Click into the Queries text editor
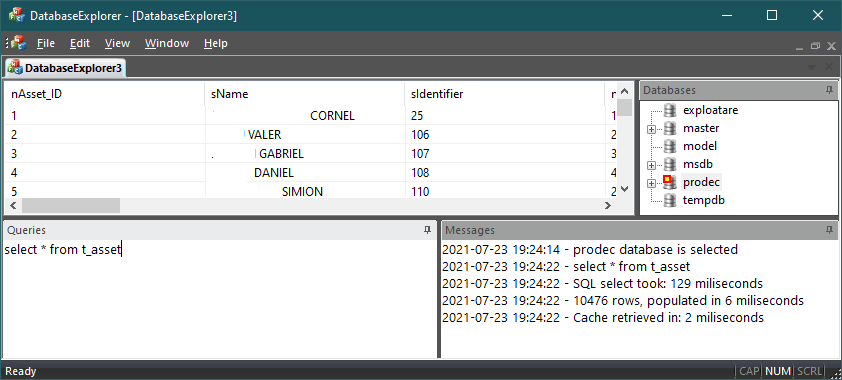Screen dimensions: 842x380 point(220,298)
